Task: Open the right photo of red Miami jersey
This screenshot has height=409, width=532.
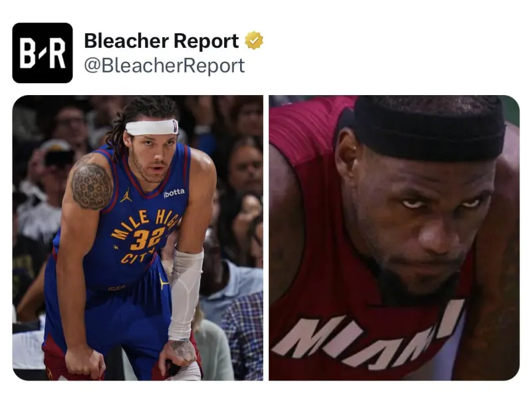Action: coord(394,237)
